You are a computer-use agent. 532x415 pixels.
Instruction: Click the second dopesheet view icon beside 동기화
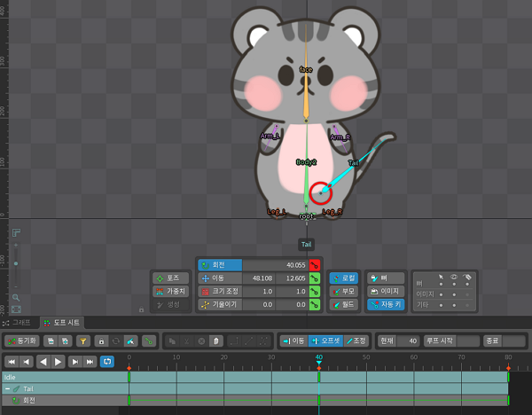pyautogui.click(x=65, y=341)
